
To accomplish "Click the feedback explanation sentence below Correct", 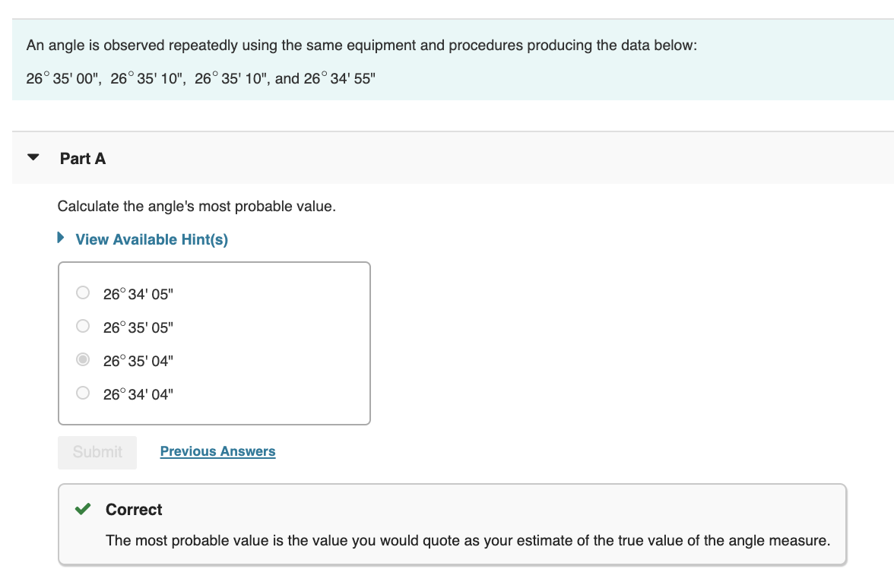I will pos(468,541).
